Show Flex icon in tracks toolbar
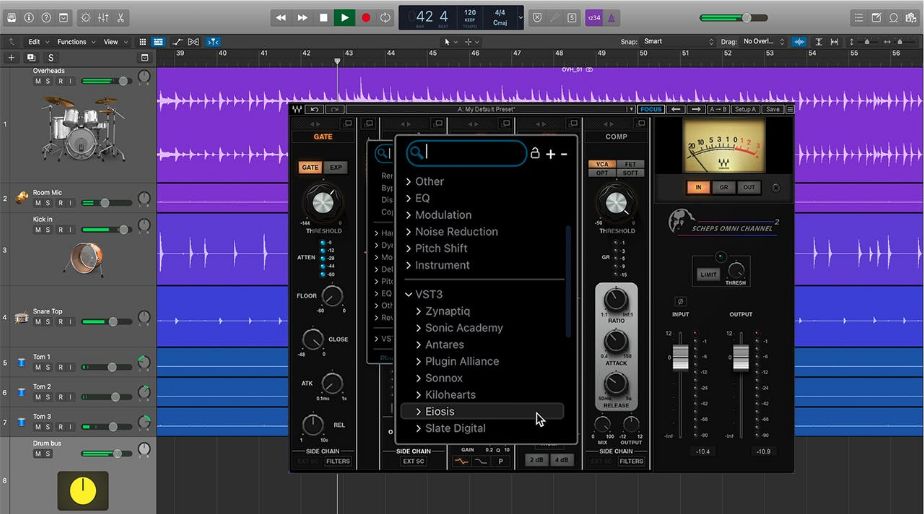This screenshot has width=924, height=514. click(193, 42)
